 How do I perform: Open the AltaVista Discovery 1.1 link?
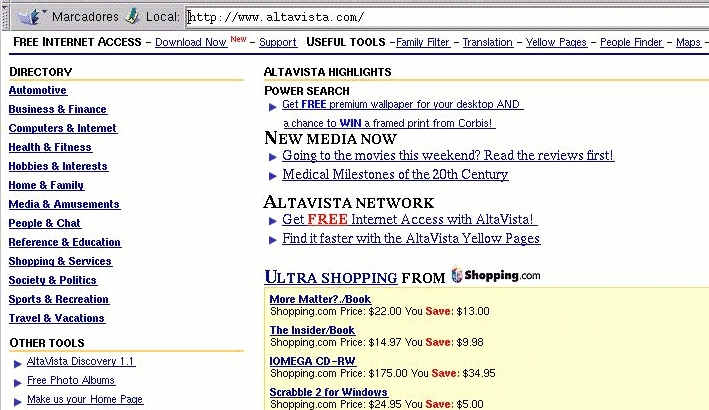click(x=80, y=361)
